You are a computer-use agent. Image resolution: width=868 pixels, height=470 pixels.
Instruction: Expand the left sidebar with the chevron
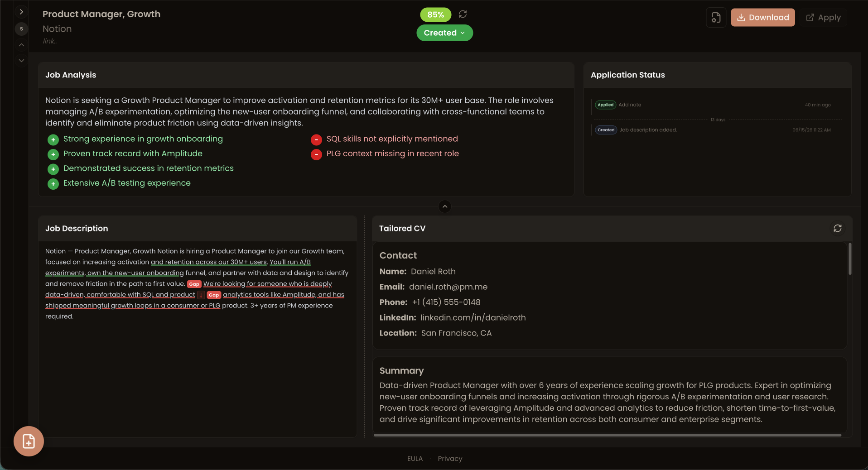pyautogui.click(x=21, y=12)
